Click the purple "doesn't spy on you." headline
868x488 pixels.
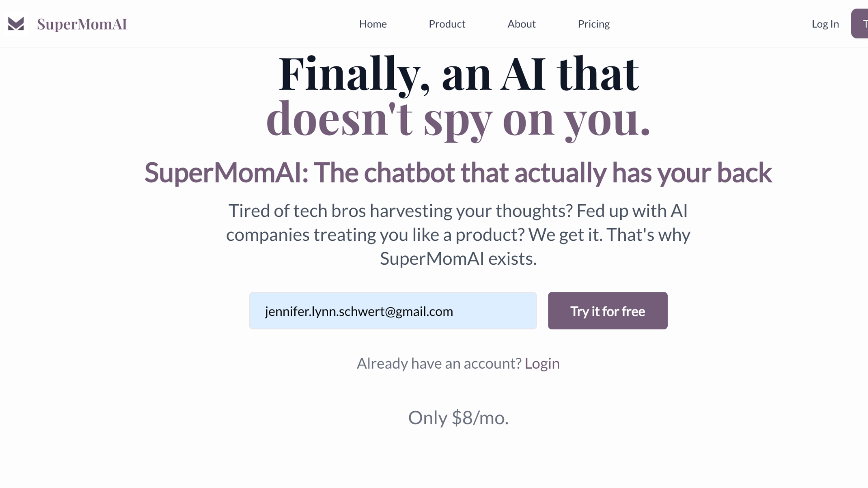pyautogui.click(x=458, y=119)
